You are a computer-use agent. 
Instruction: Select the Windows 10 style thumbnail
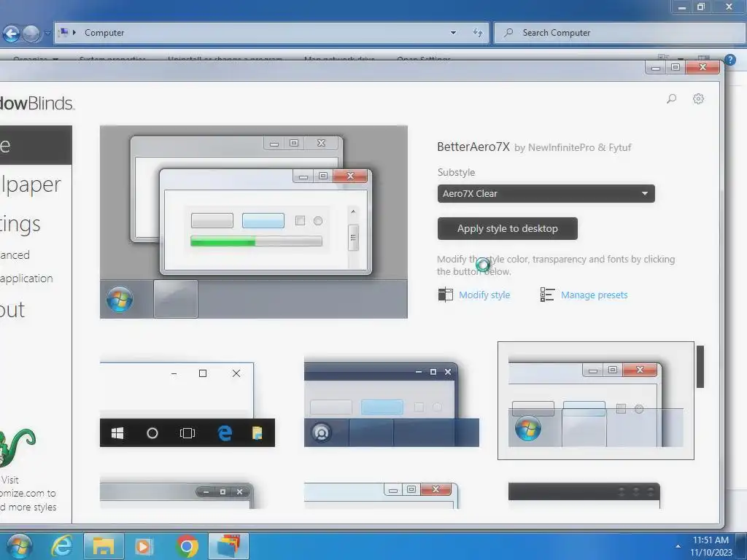[x=187, y=404]
